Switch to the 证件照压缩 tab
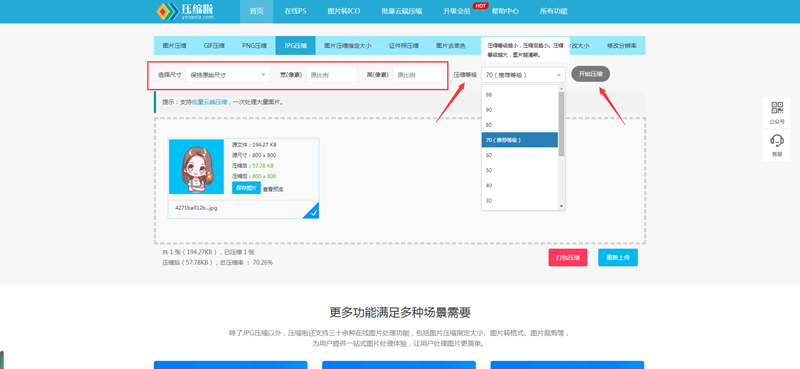The image size is (800, 369). click(x=404, y=45)
